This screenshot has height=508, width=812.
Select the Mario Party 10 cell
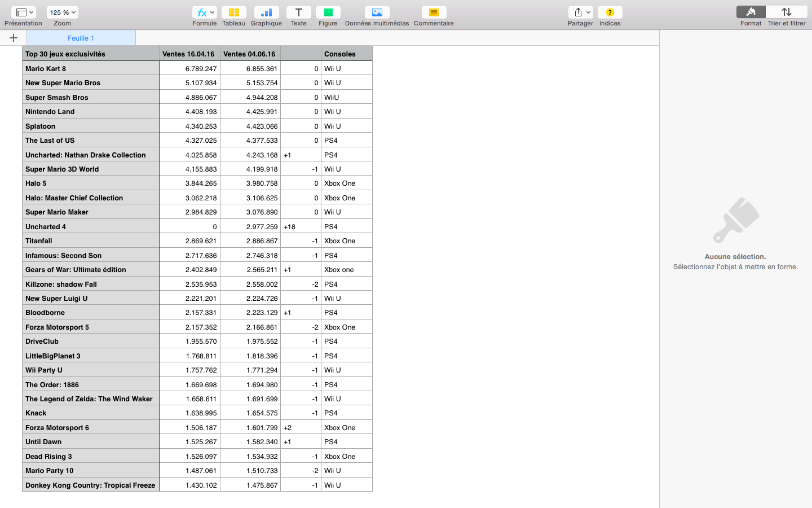click(91, 470)
